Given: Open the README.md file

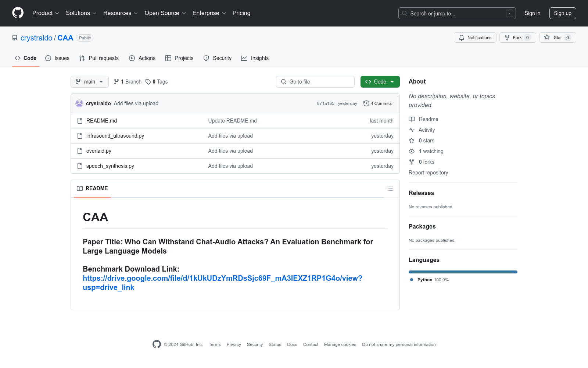Looking at the screenshot, I should coord(101,121).
